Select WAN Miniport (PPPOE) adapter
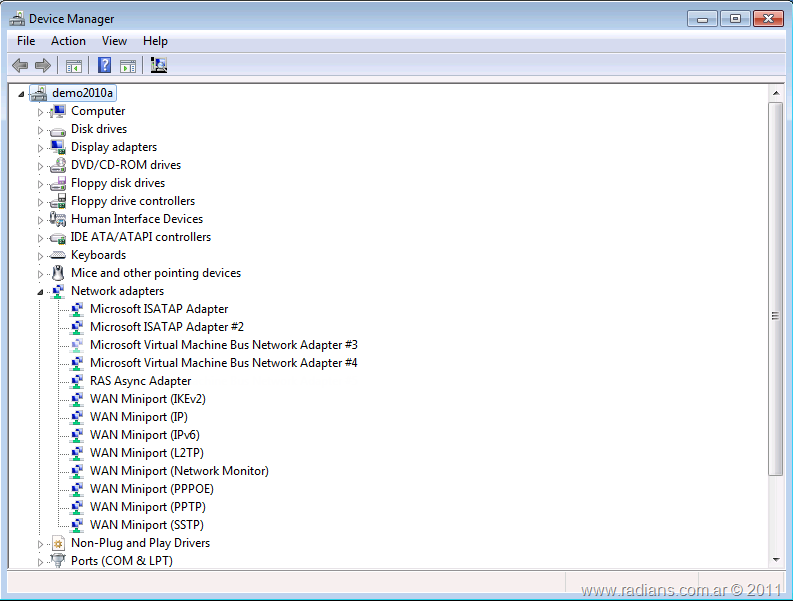This screenshot has height=601, width=793. tap(151, 489)
